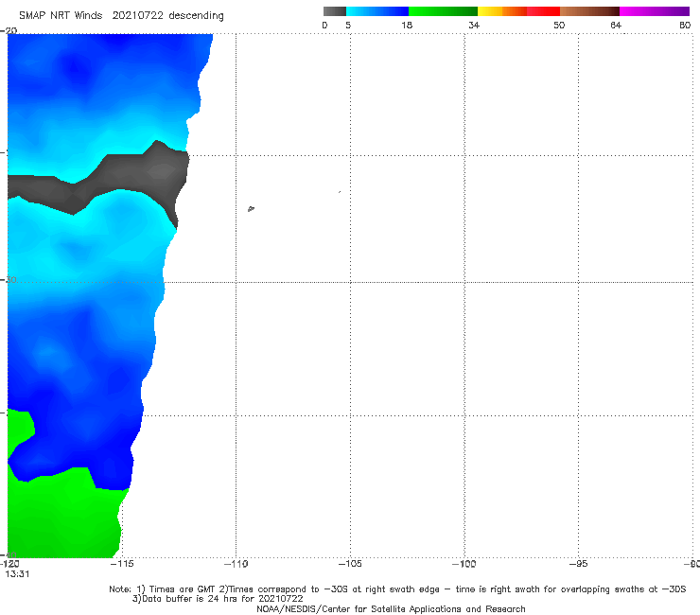This screenshot has width=700, height=615.
Task: Click the colorbar label '50'
Action: (559, 25)
